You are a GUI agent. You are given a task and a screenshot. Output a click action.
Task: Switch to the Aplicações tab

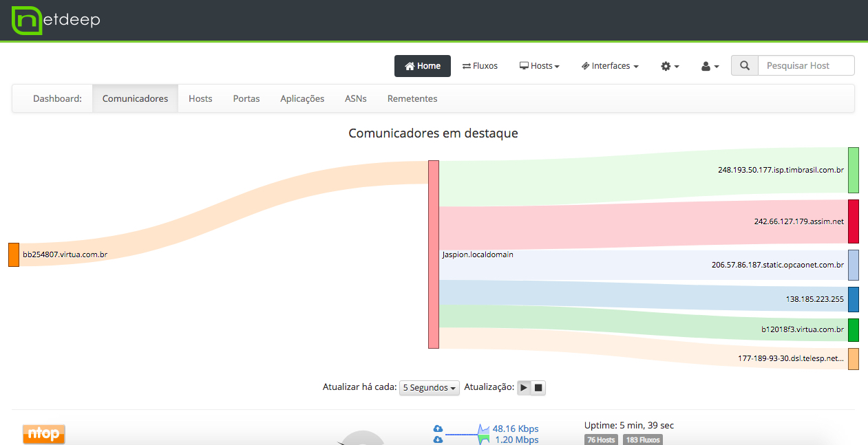pyautogui.click(x=302, y=98)
